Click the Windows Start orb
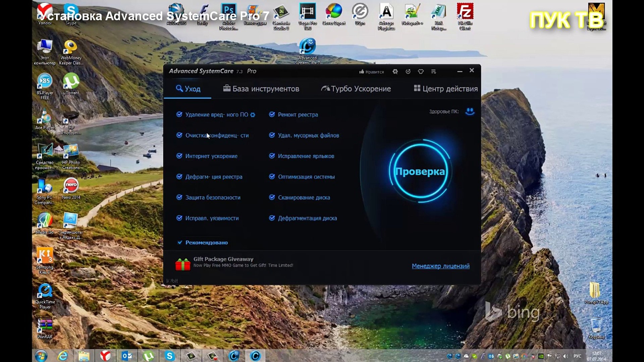 click(x=41, y=356)
